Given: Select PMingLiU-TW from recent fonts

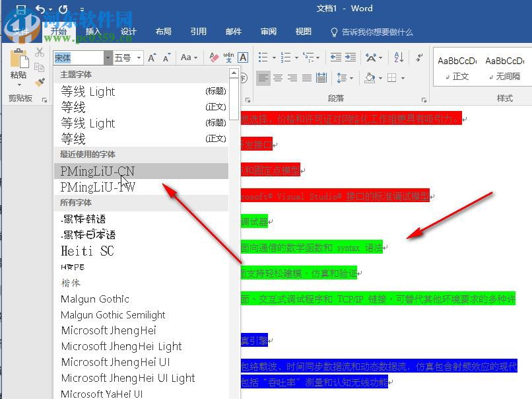Looking at the screenshot, I should point(141,187).
